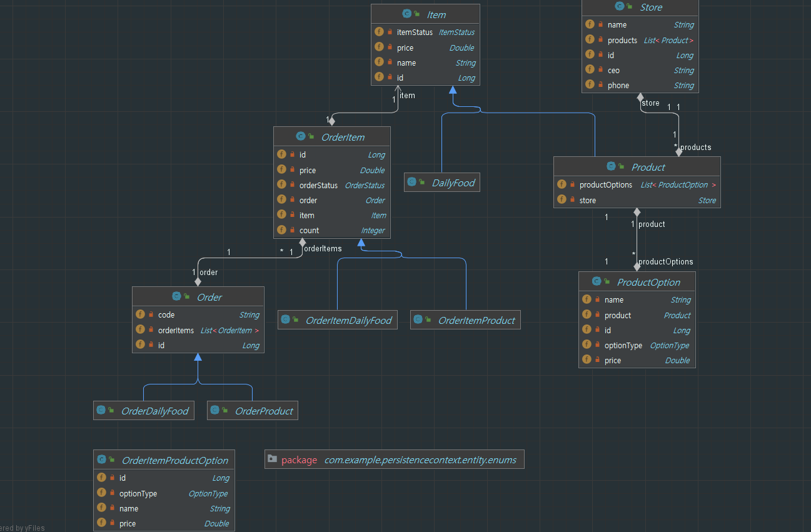Click the class icon beside Store
Viewport: 811px width, 532px height.
[x=620, y=7]
